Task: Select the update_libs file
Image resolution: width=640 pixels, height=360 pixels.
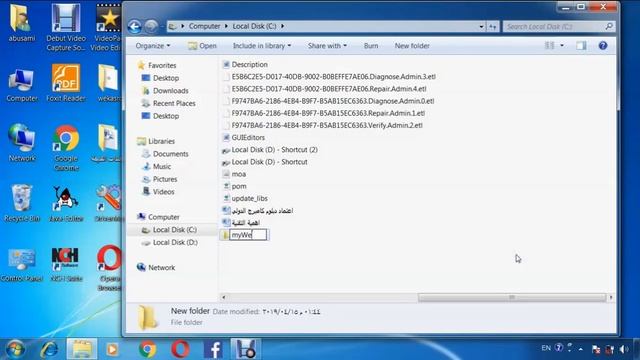Action: point(249,198)
